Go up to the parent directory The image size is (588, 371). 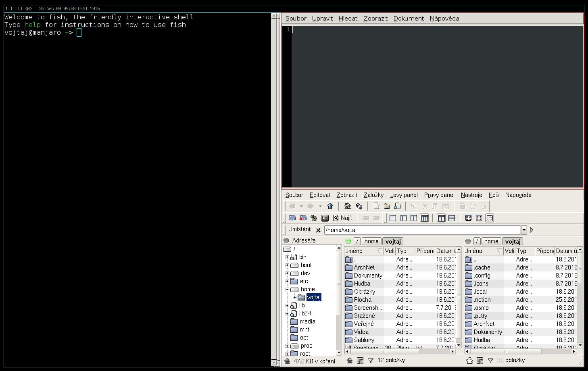click(x=330, y=206)
